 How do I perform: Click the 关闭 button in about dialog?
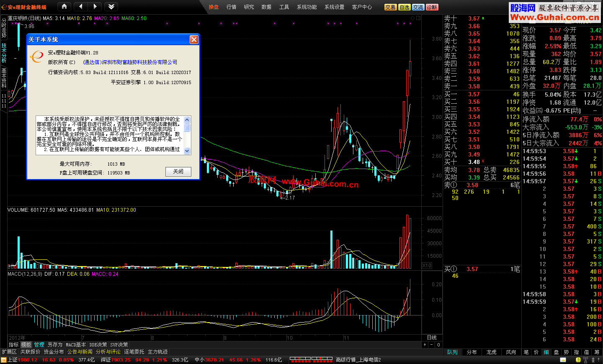178,172
